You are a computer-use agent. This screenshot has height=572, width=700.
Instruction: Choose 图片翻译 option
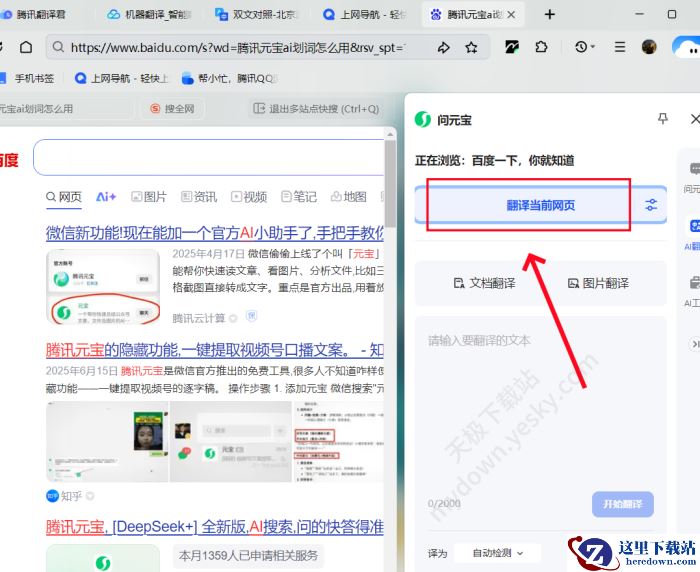coord(598,283)
